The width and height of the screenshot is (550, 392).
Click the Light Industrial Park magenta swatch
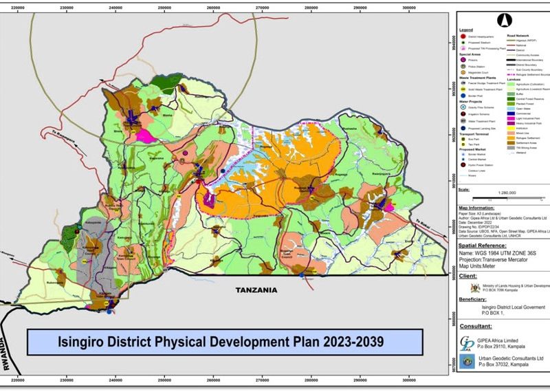[x=512, y=118]
